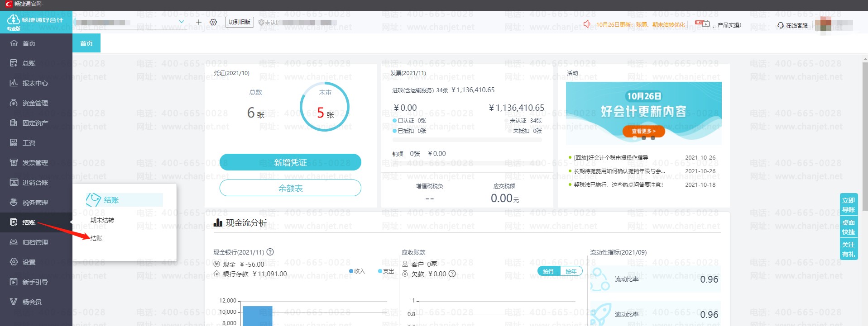This screenshot has width=868, height=326.
Task: Open 发票管理 in the sidebar
Action: (35, 163)
